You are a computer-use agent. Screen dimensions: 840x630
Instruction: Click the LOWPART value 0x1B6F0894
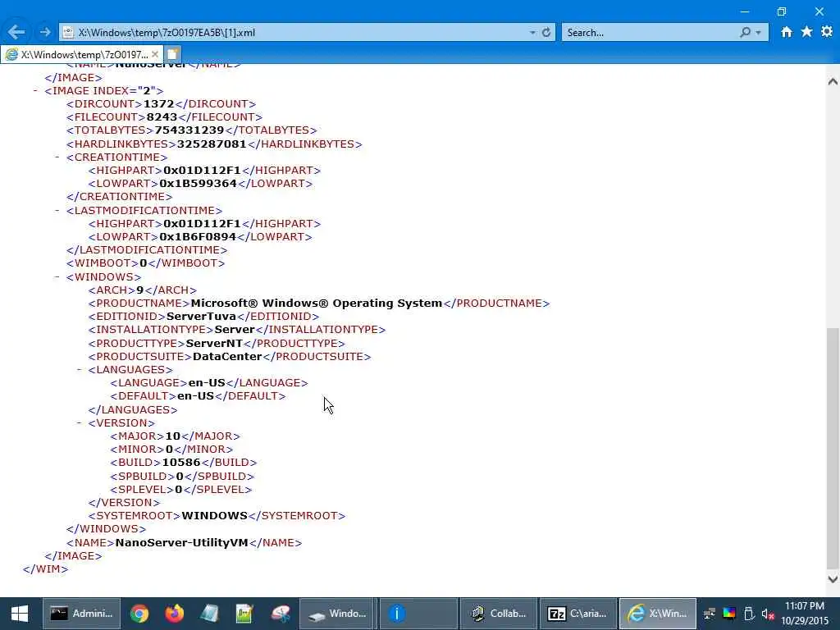coord(198,237)
